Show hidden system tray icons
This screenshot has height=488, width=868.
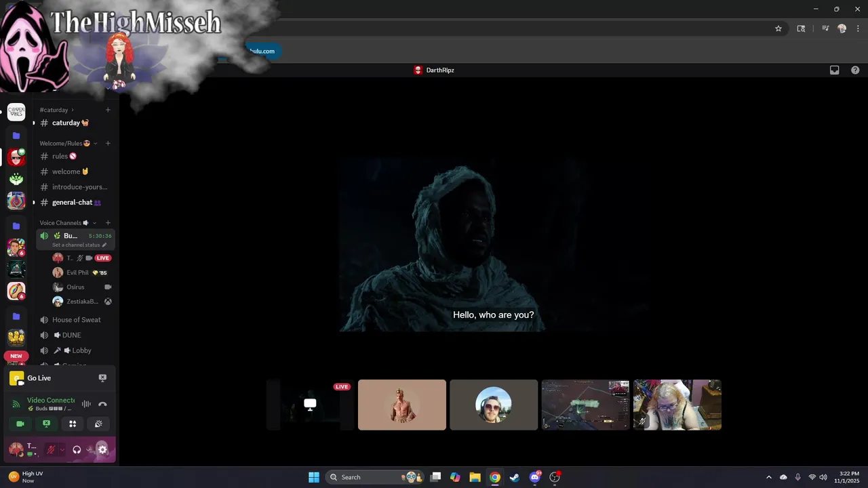pos(768,477)
